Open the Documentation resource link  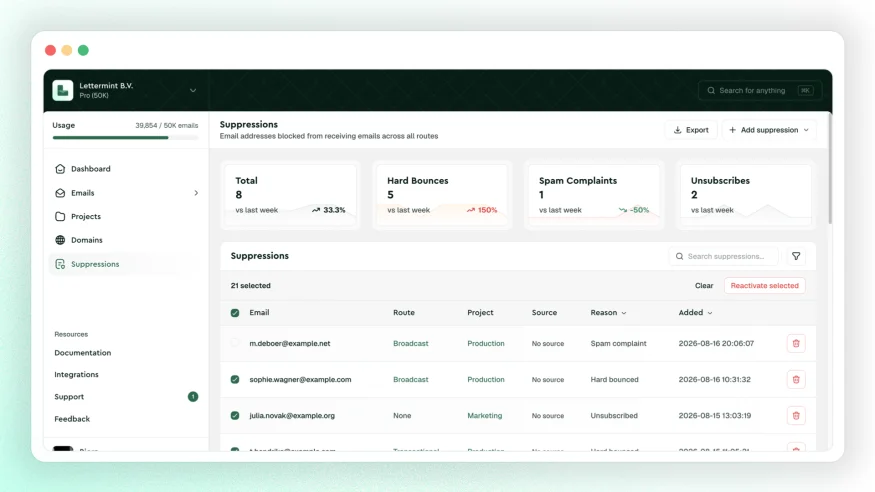tap(83, 353)
